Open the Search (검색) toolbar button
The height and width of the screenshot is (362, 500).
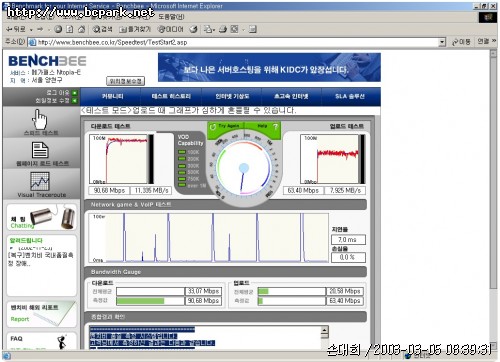pos(102,29)
